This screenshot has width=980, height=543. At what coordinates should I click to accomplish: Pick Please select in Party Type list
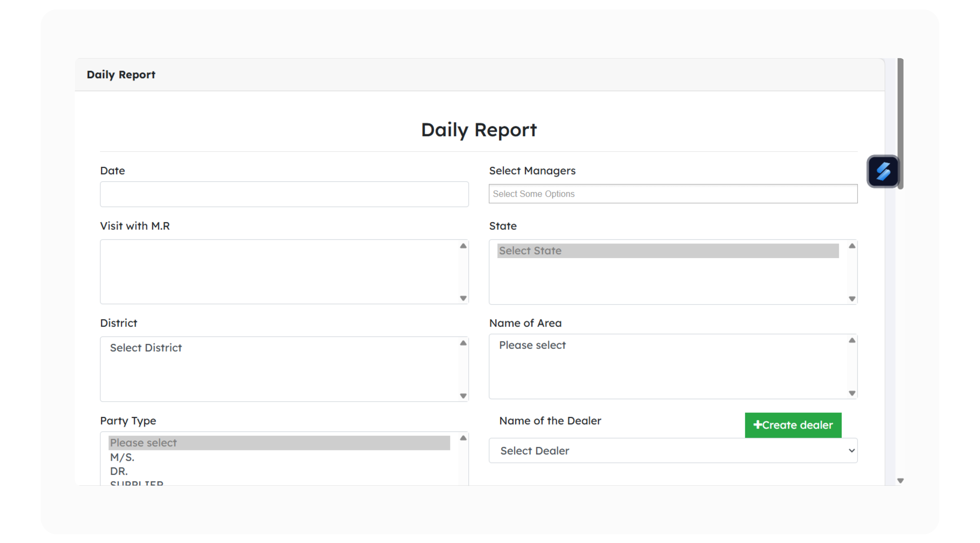tap(279, 443)
